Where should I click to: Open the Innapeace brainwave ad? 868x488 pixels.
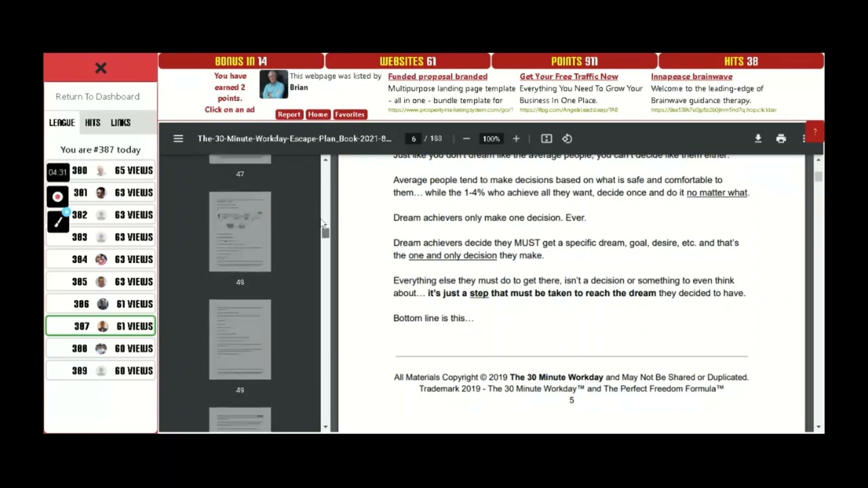[x=692, y=77]
